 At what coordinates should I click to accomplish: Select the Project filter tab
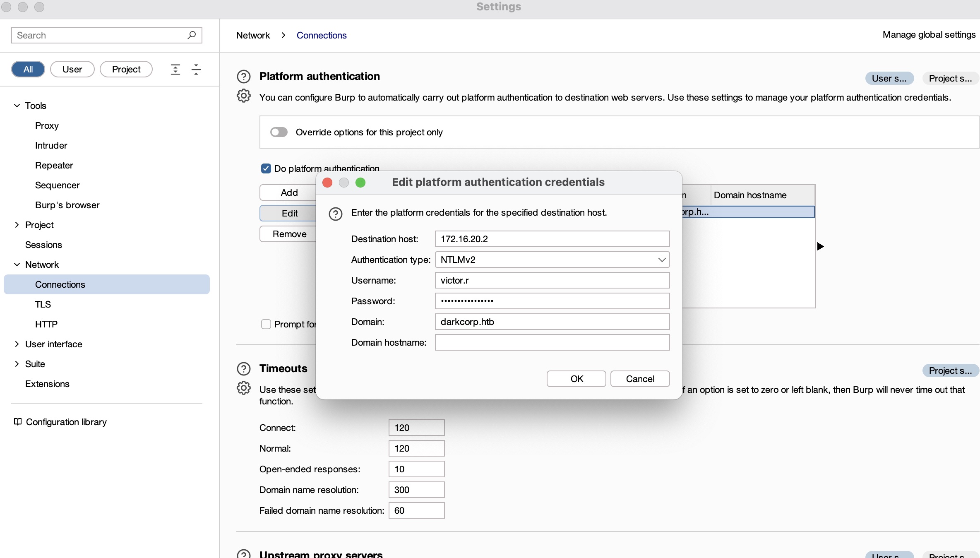(x=126, y=69)
